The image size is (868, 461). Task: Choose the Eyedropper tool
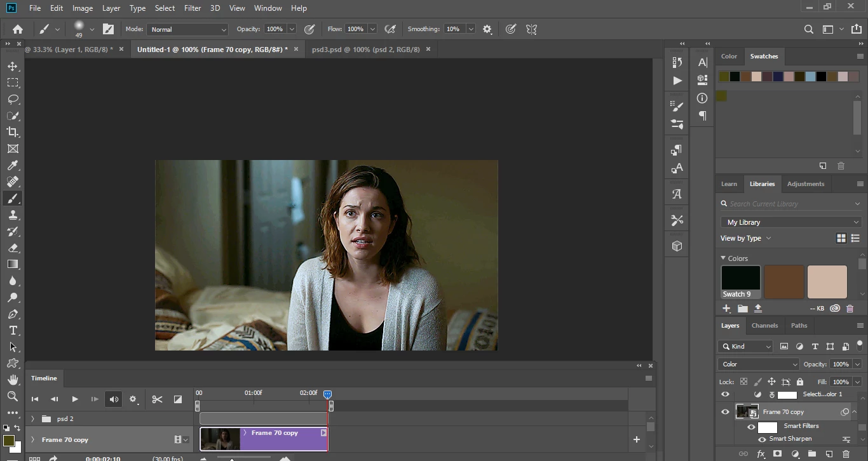[13, 165]
